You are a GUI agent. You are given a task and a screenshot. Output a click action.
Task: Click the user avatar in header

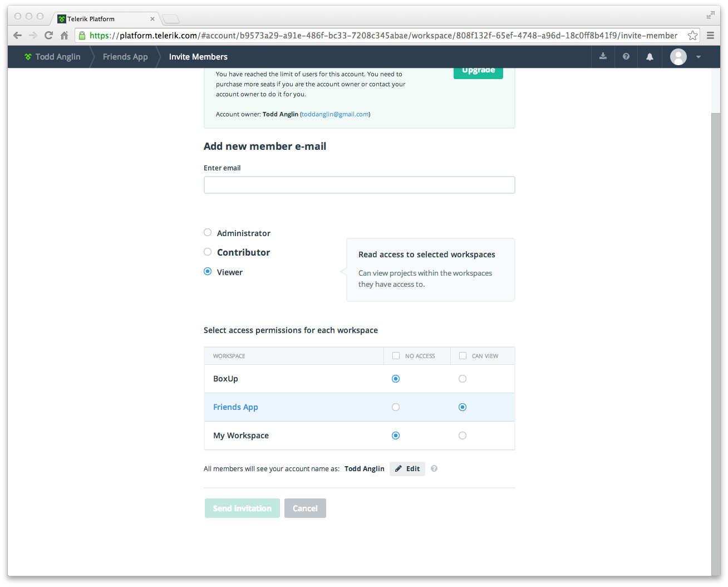point(678,57)
